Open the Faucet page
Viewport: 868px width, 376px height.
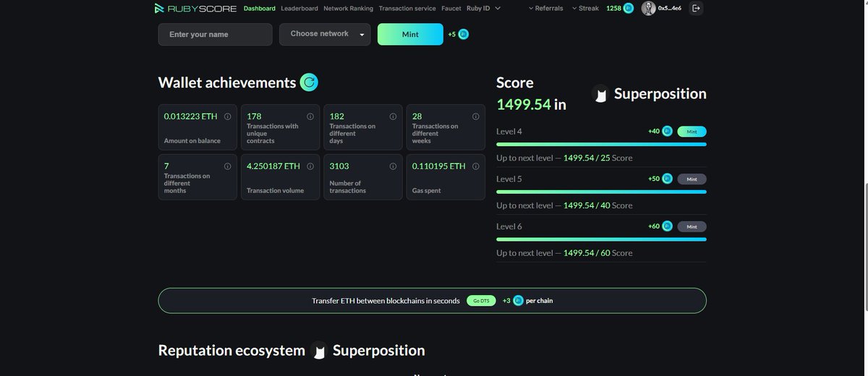451,9
